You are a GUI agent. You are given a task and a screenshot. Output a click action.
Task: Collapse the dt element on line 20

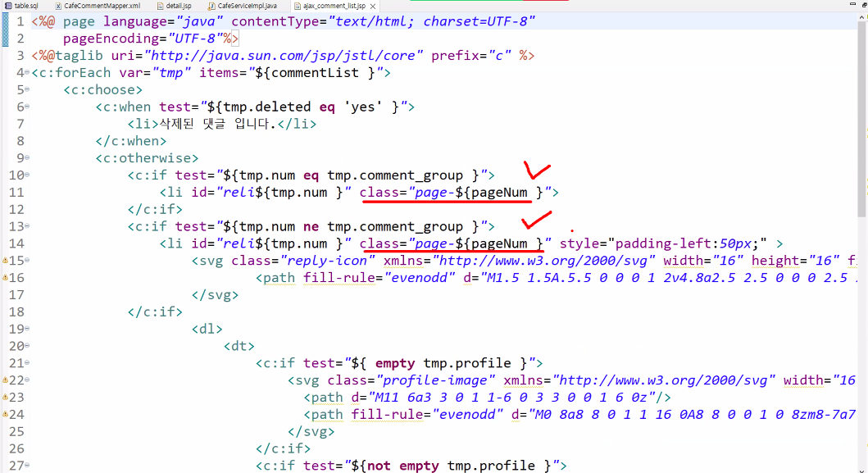(x=27, y=346)
